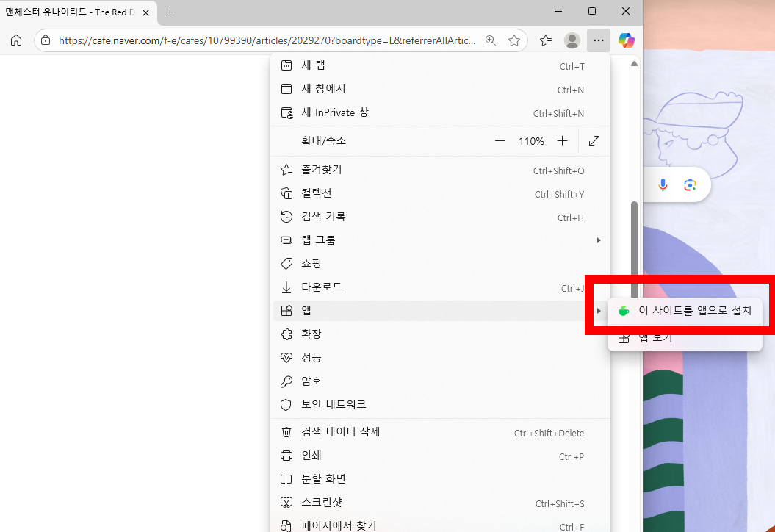Start voice search with the microphone icon
775x532 pixels.
663,184
